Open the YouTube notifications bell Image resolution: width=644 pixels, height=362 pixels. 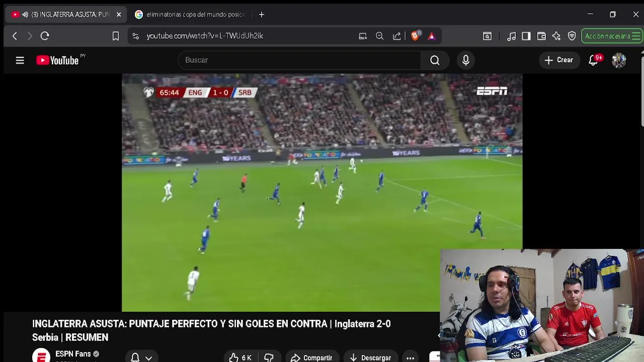tap(594, 60)
